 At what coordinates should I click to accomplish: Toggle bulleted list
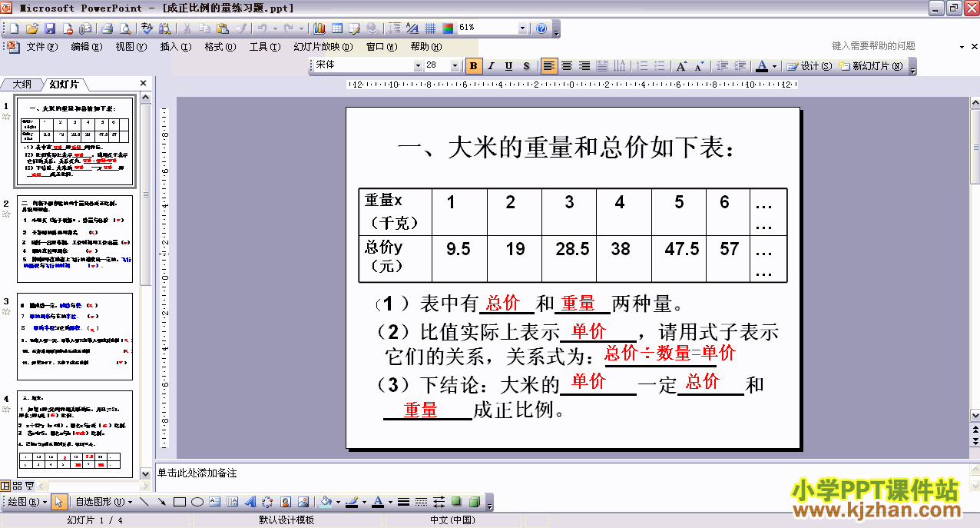click(660, 66)
